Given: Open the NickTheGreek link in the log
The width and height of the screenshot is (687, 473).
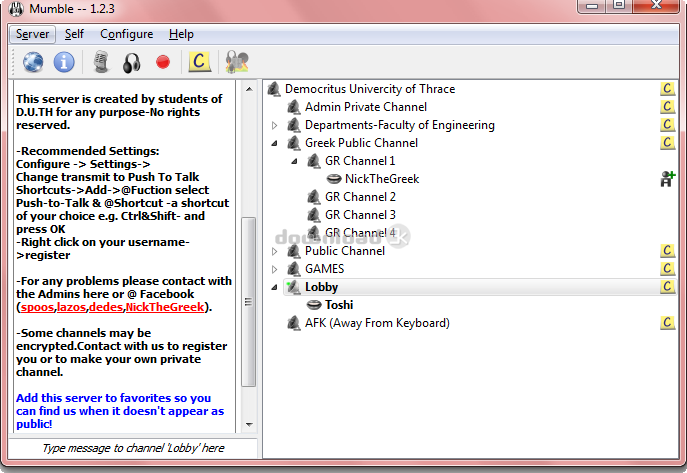Looking at the screenshot, I should coord(165,307).
